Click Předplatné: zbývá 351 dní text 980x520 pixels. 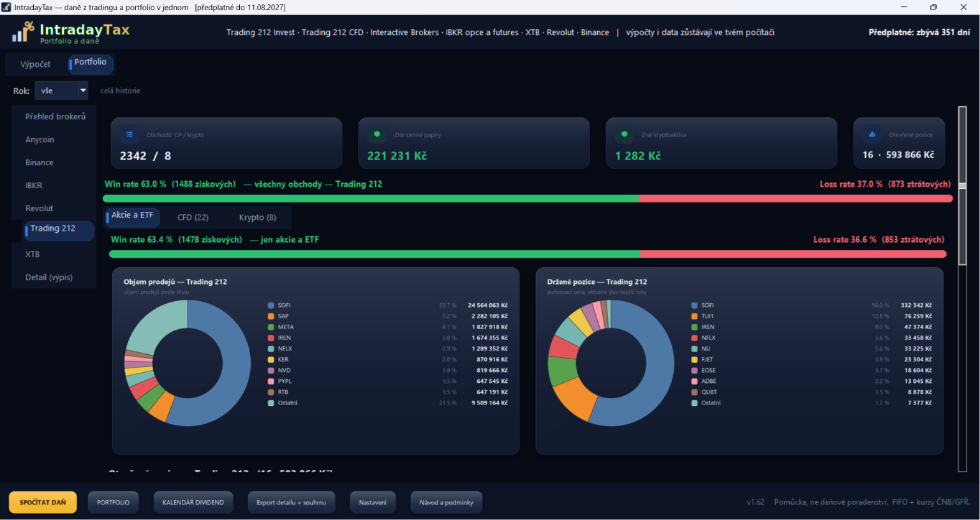(919, 33)
